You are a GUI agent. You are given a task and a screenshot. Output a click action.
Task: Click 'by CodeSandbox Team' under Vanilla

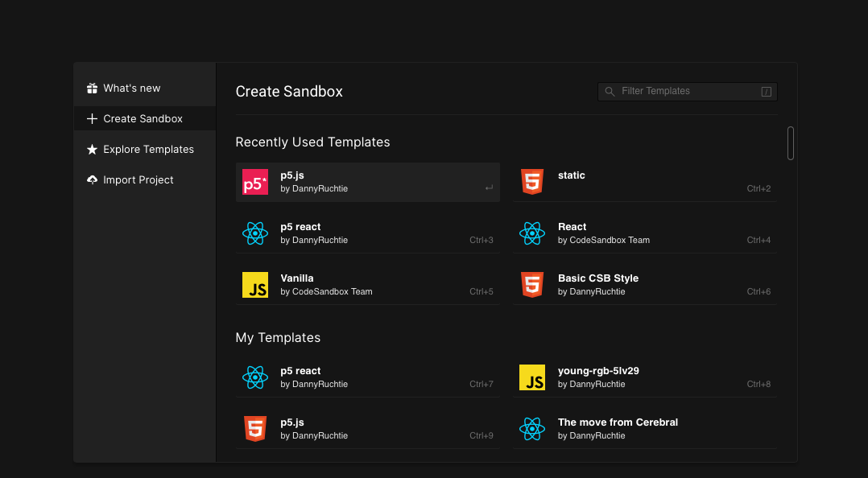[327, 291]
